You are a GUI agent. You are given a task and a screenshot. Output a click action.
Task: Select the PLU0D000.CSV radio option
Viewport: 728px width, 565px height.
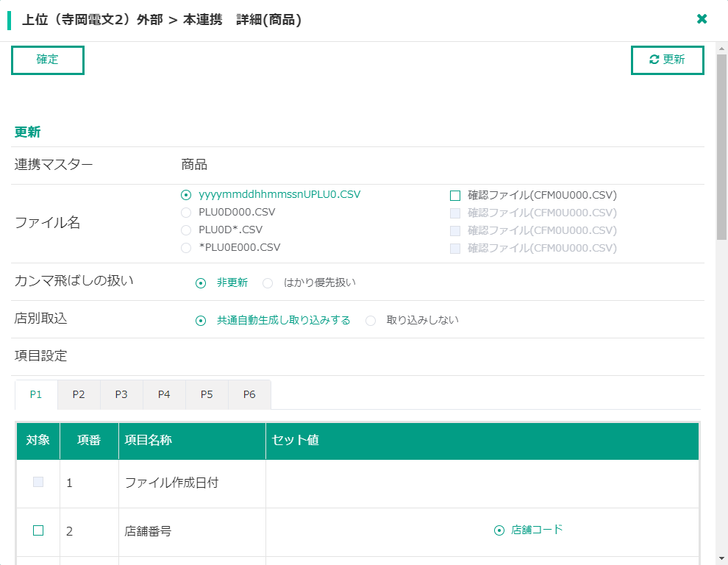pos(186,213)
